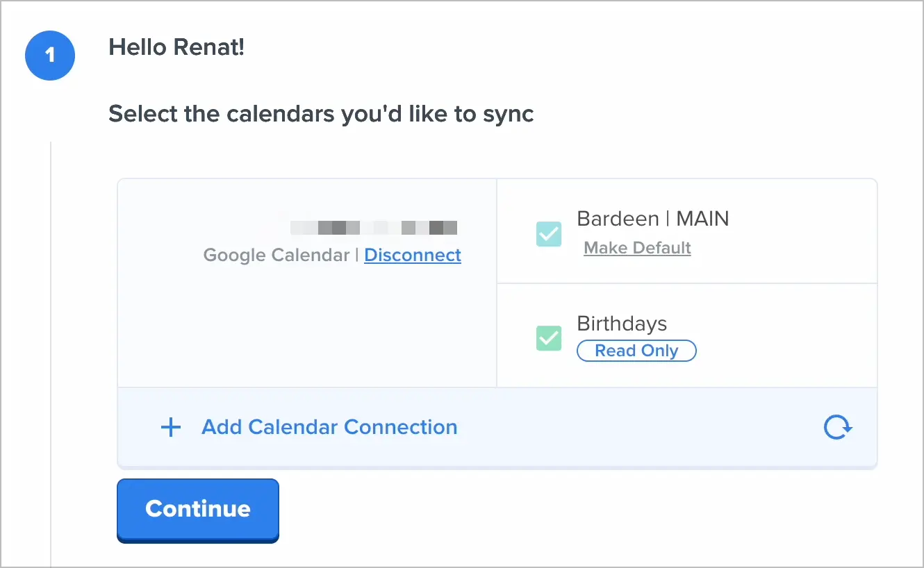
Task: Select the Birthdays calendar entry
Action: coord(620,323)
